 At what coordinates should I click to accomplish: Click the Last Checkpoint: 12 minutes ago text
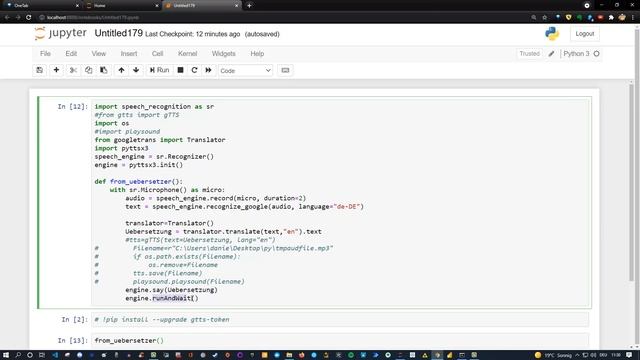[192, 34]
